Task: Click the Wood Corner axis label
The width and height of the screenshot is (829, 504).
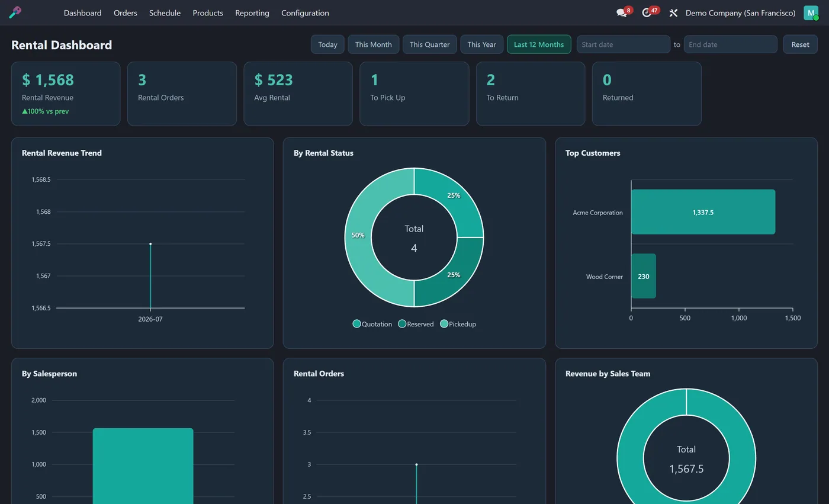Action: pos(604,277)
